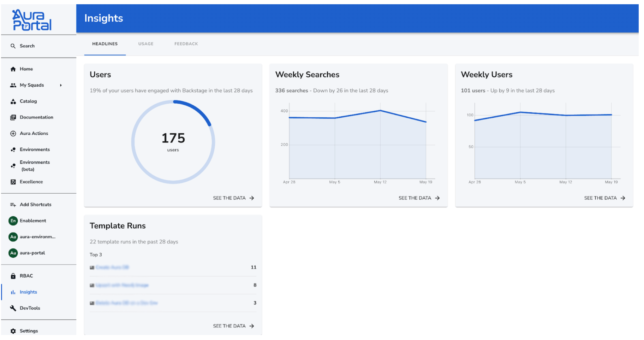Open the RBAC lock icon
Viewport: 644px width, 340px height.
point(13,276)
